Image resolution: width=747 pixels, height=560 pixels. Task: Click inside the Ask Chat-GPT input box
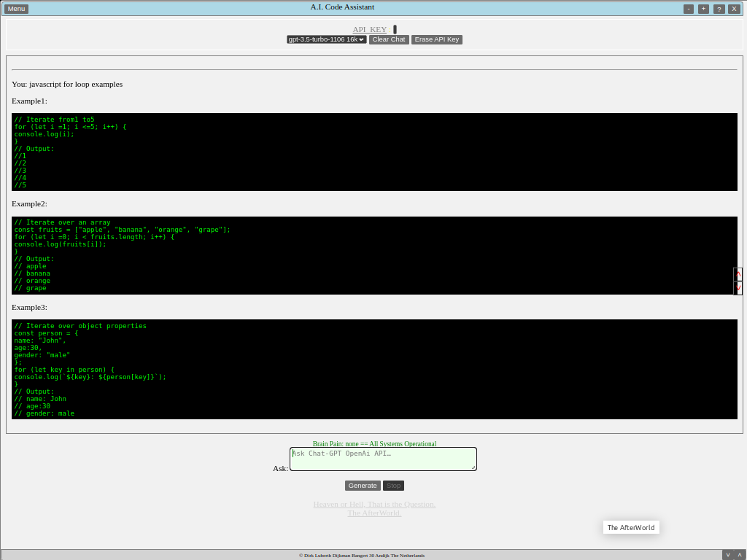click(383, 459)
